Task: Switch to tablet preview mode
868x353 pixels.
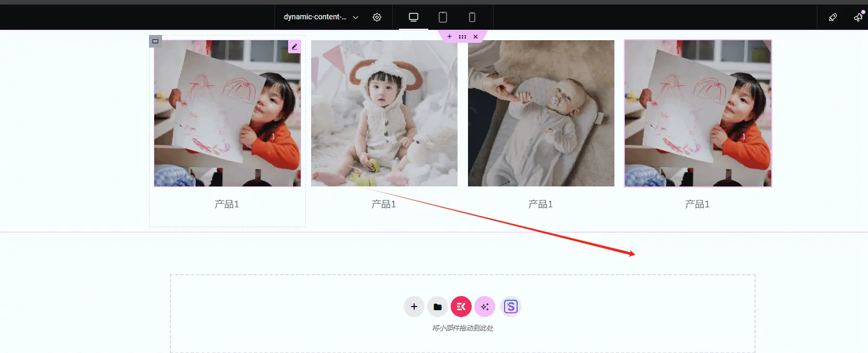Action: tap(443, 17)
